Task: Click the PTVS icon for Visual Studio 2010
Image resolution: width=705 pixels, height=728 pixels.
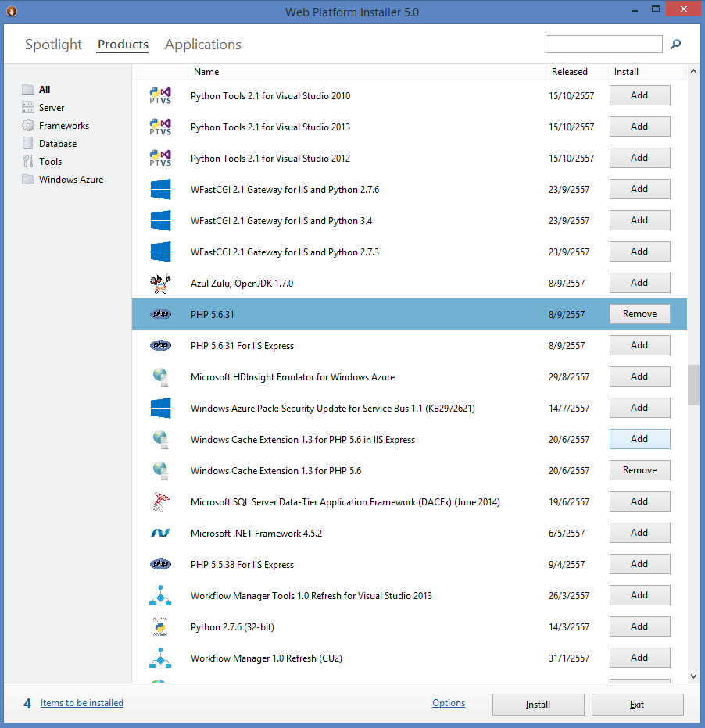Action: 160,95
